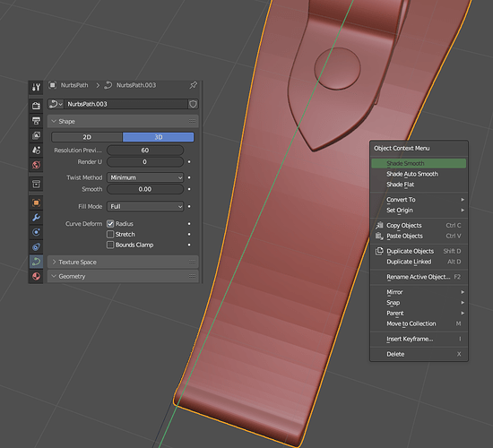Click the Shape panel drag handle
The image size is (493, 448).
tap(192, 121)
